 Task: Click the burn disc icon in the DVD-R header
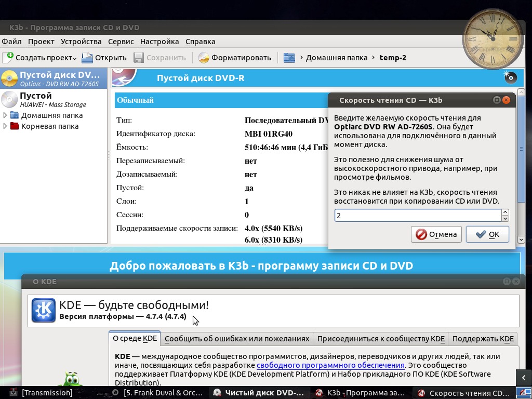(510, 77)
